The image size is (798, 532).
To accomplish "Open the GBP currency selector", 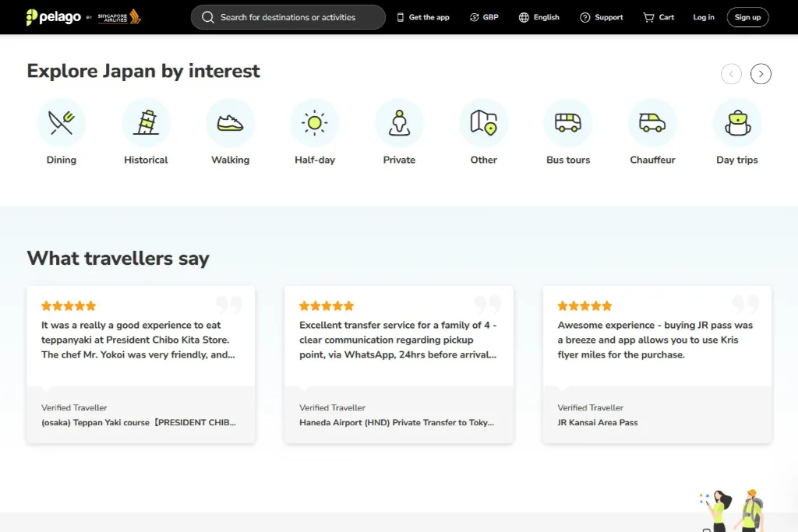I will 483,17.
